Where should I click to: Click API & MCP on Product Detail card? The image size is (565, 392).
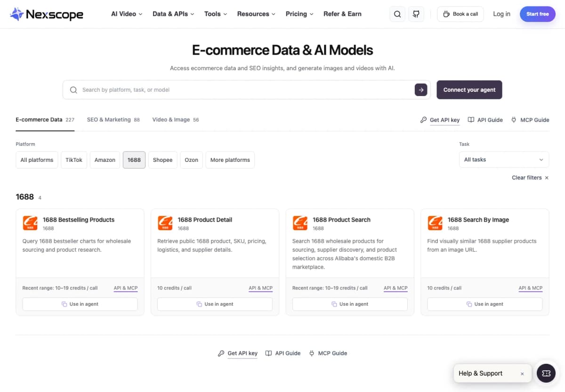pos(261,288)
